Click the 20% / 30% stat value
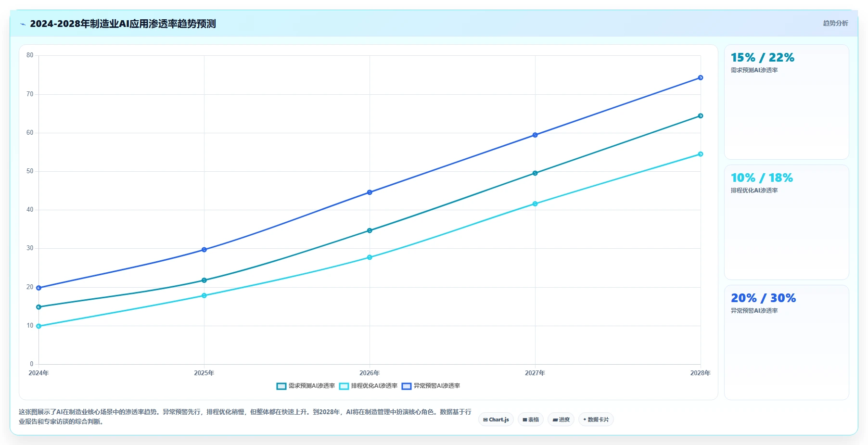This screenshot has width=868, height=445. point(763,298)
